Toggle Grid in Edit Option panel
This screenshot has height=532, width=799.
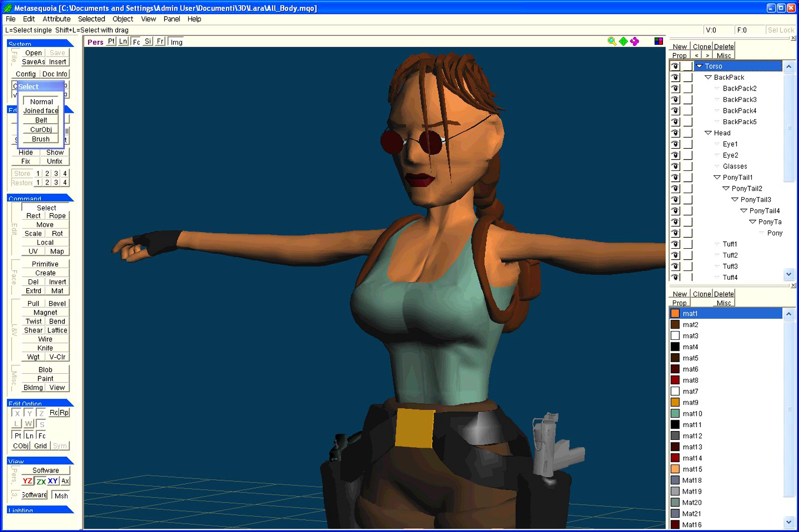(40, 446)
